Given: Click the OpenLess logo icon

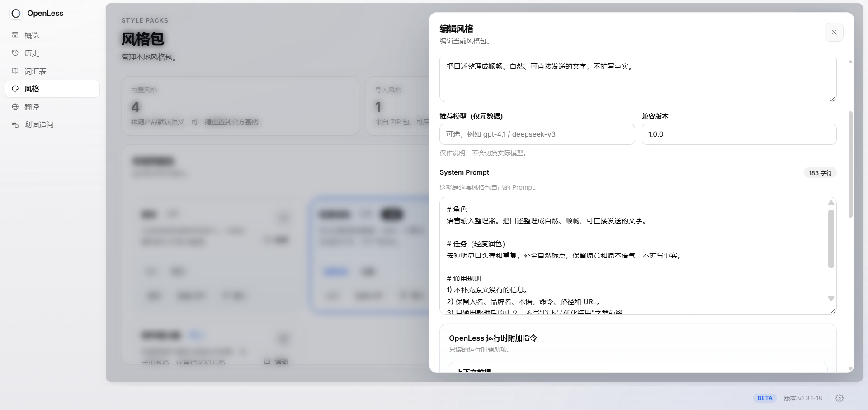Looking at the screenshot, I should click(16, 14).
